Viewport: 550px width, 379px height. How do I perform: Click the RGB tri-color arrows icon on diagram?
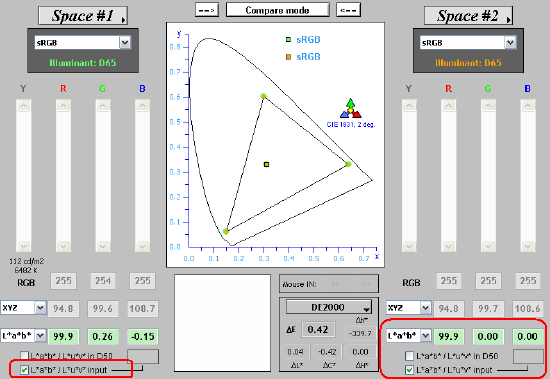(x=350, y=108)
